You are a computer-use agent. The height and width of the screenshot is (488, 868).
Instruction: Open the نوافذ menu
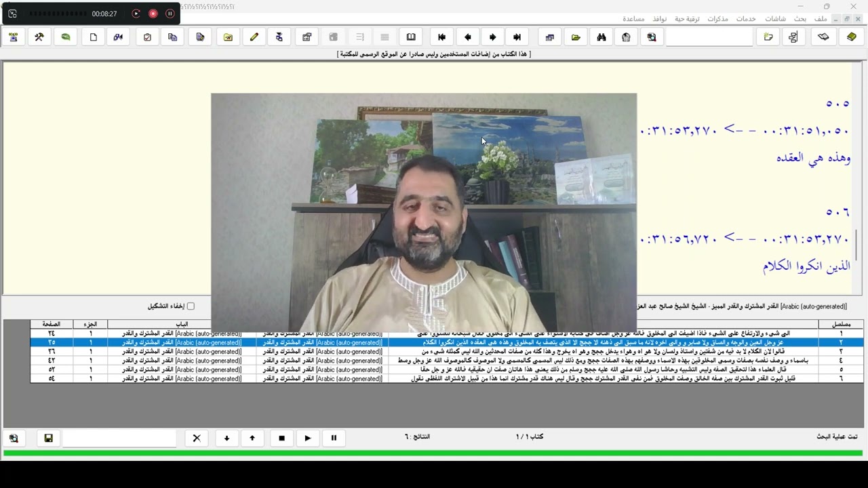(x=660, y=19)
